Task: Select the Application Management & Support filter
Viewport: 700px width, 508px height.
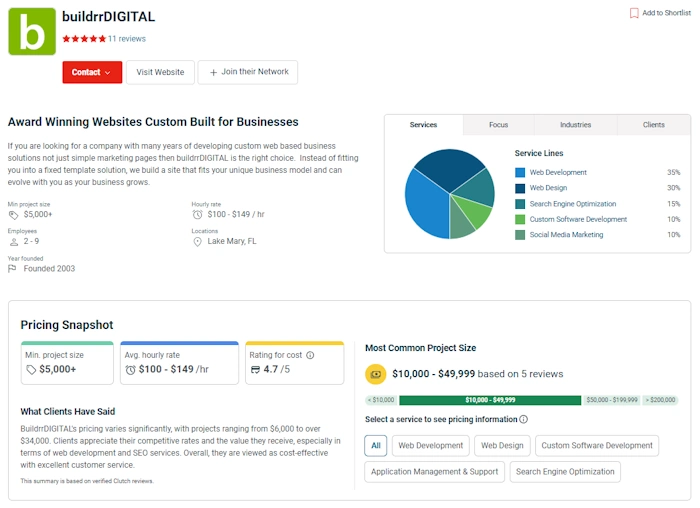Action: click(435, 472)
